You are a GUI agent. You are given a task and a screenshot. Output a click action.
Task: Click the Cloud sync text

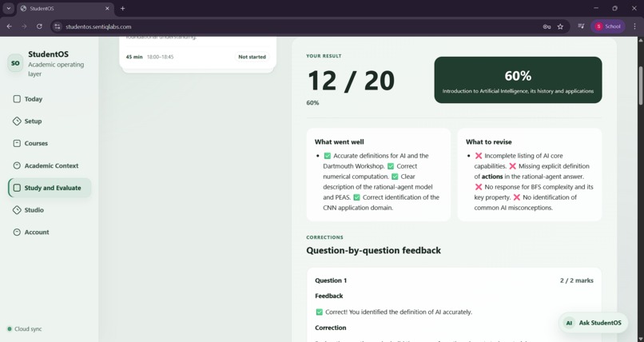coord(28,329)
